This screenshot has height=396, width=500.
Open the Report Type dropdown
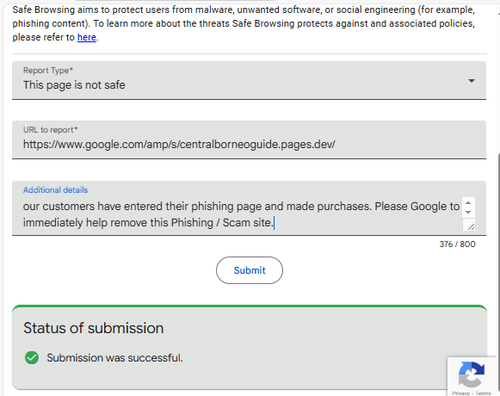(249, 80)
